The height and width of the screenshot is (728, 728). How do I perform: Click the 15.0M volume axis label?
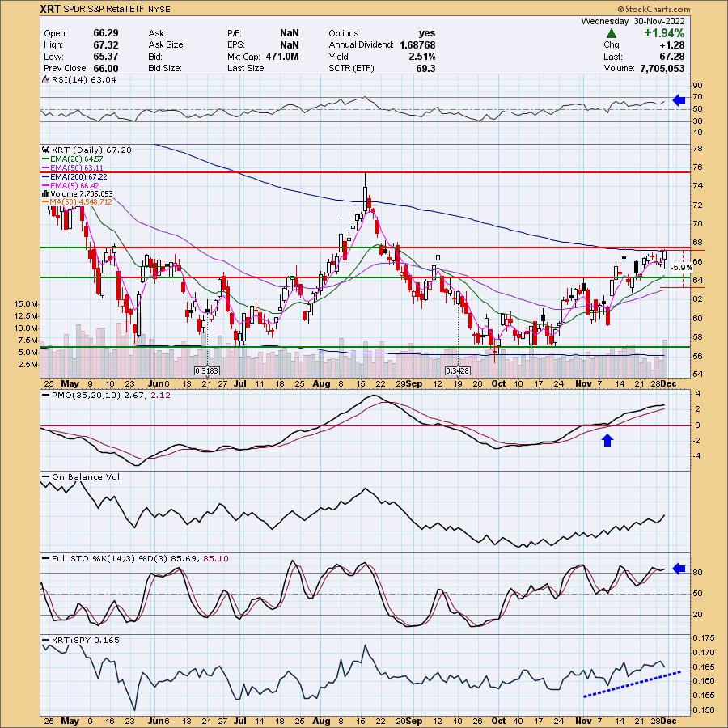click(x=26, y=303)
